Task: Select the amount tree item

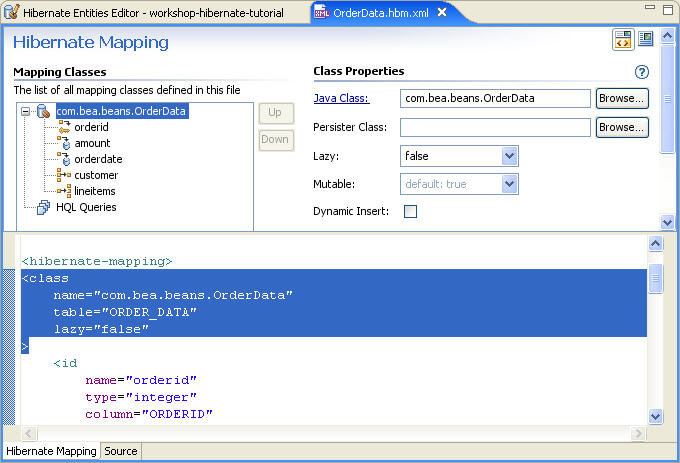Action: [x=92, y=143]
